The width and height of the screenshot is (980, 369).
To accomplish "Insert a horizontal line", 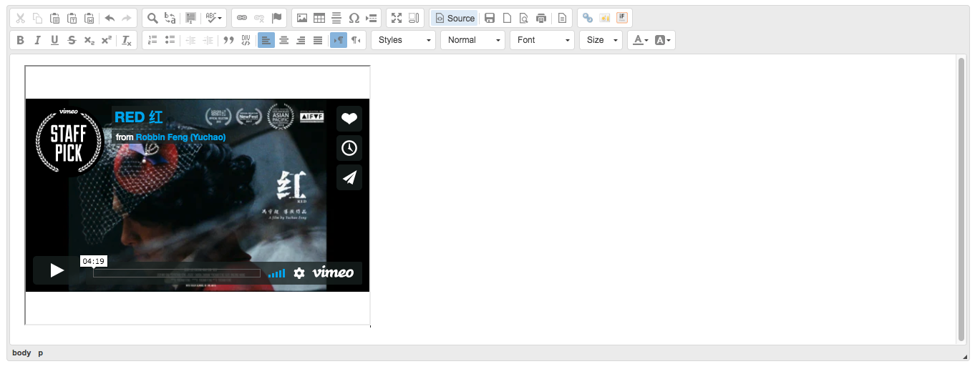I will pos(336,18).
